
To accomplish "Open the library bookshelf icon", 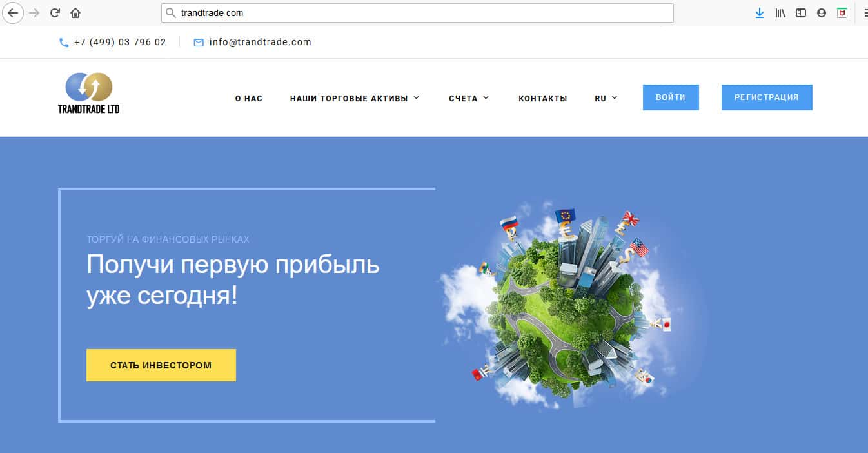I will tap(780, 13).
